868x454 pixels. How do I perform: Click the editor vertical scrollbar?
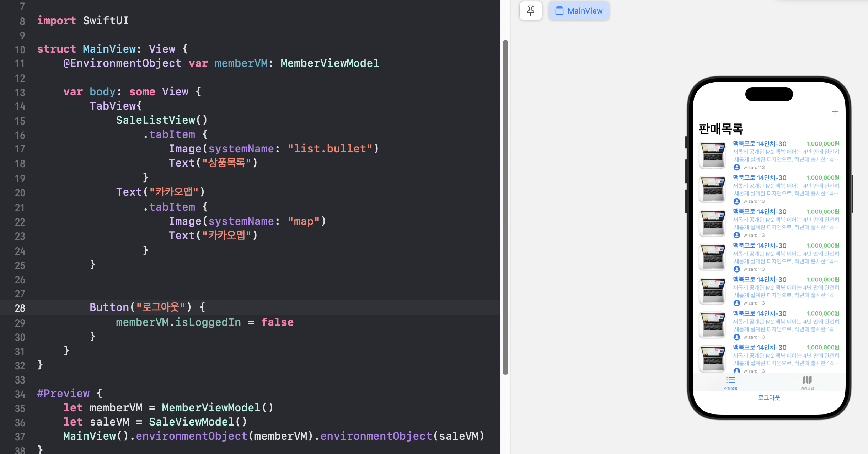(x=505, y=206)
